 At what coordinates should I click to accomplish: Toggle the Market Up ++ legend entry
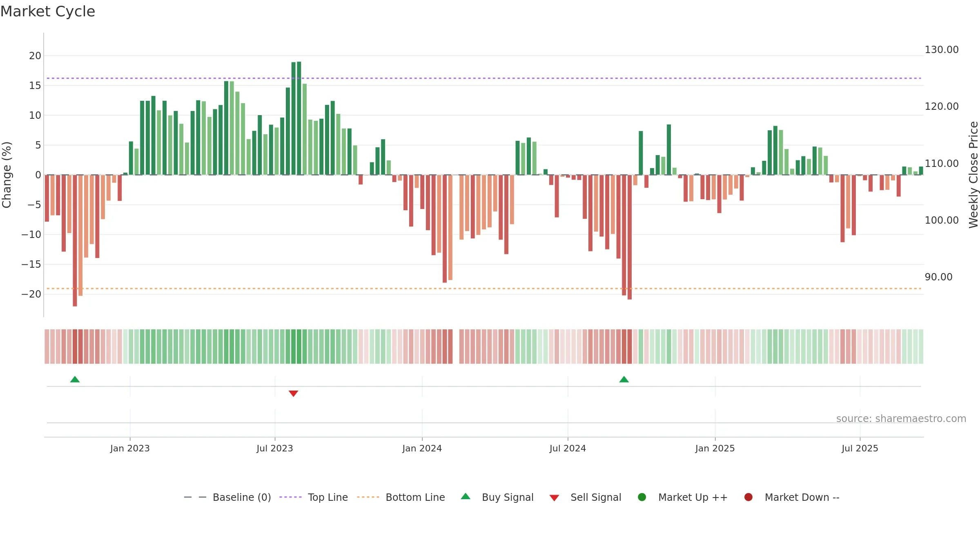point(682,497)
